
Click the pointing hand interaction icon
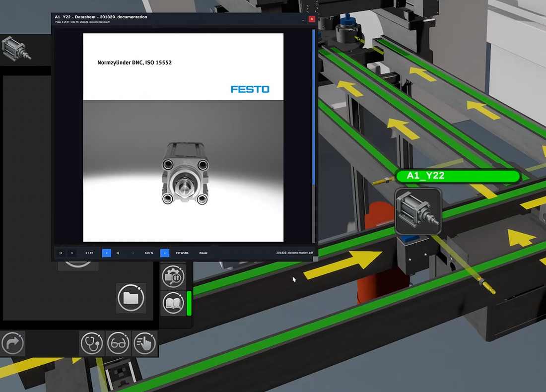point(144,343)
